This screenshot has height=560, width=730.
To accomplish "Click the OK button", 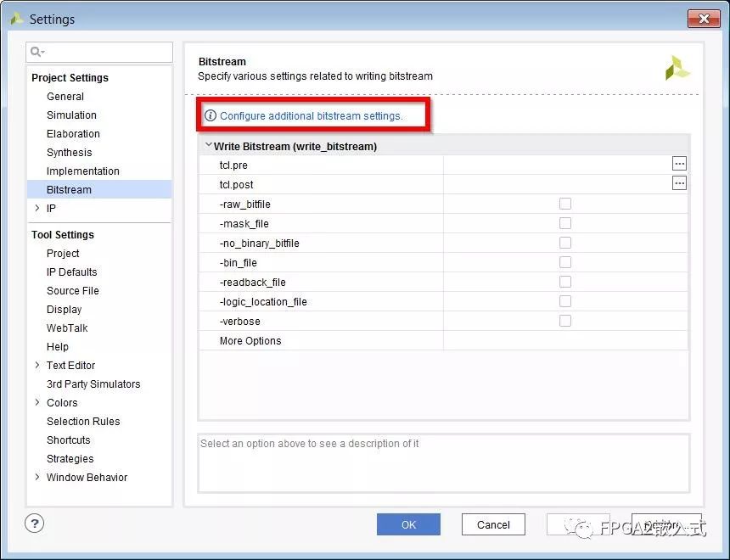I will pos(408,524).
